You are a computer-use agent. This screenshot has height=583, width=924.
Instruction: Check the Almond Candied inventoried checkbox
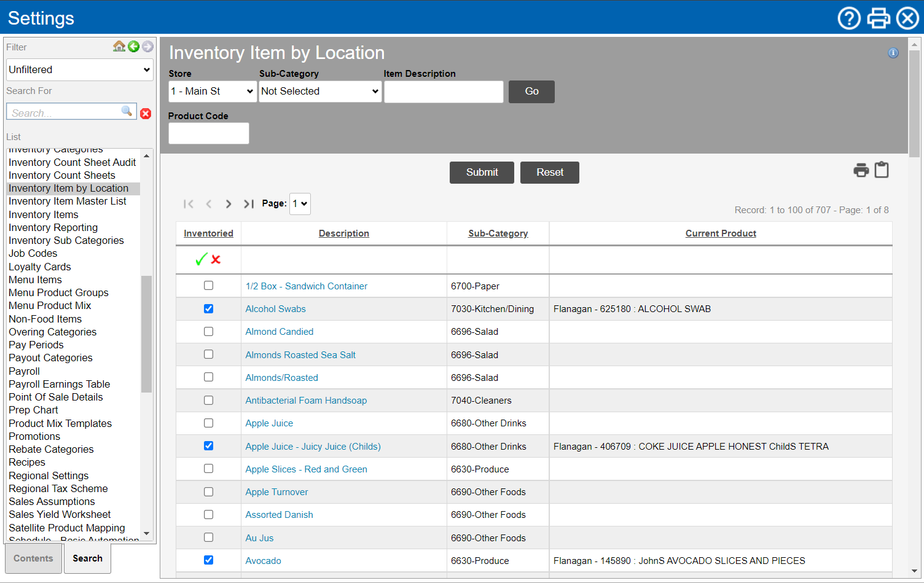(209, 332)
